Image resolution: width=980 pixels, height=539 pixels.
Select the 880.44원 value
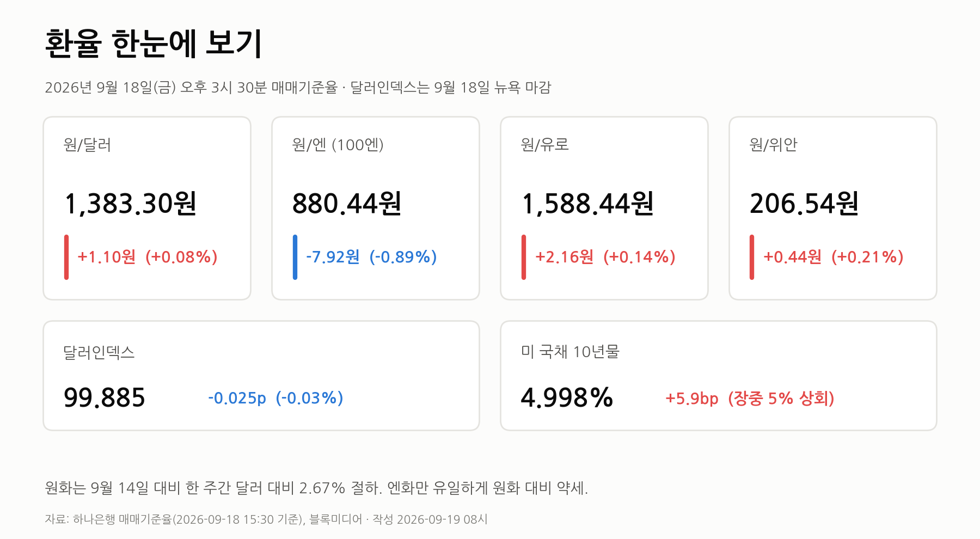(347, 204)
